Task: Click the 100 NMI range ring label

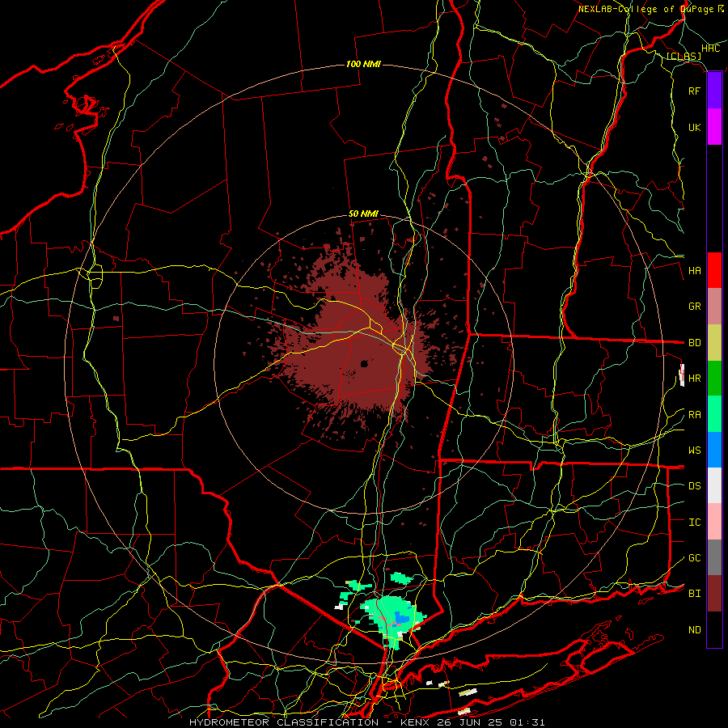Action: 363,64
